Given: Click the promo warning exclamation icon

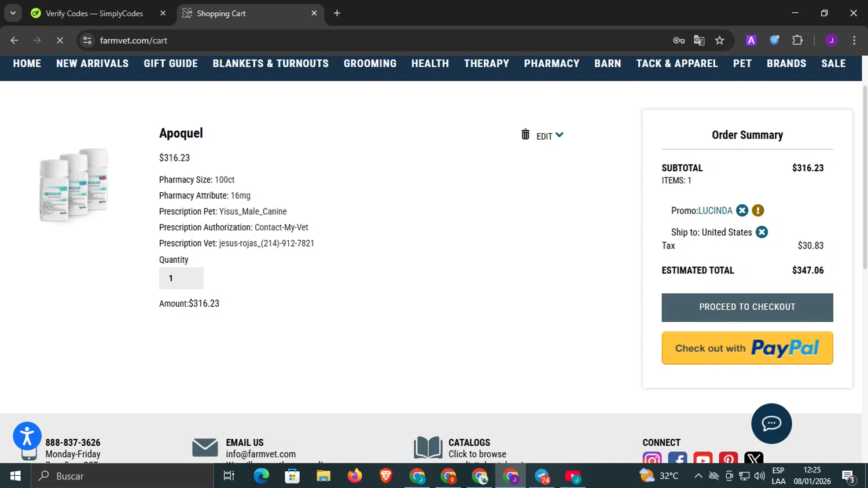Looking at the screenshot, I should (758, 211).
